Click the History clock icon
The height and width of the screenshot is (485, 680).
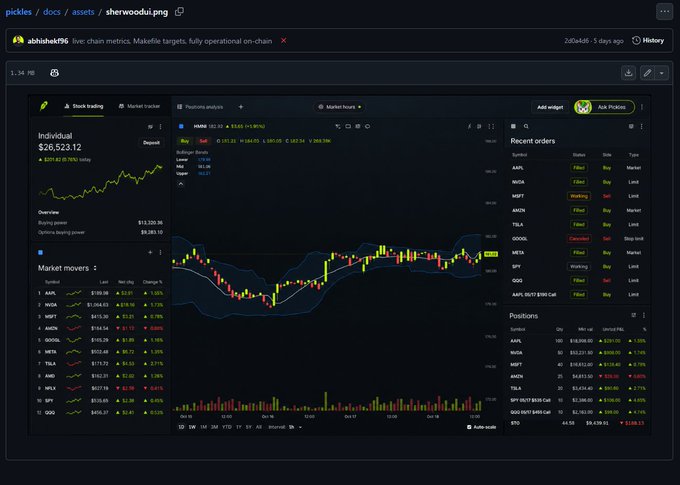(636, 40)
